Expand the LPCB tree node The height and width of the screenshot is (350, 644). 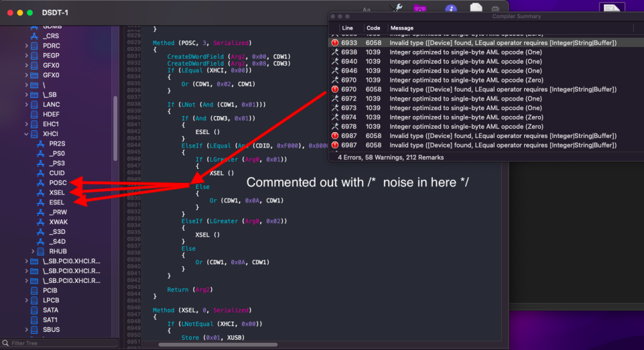point(26,300)
